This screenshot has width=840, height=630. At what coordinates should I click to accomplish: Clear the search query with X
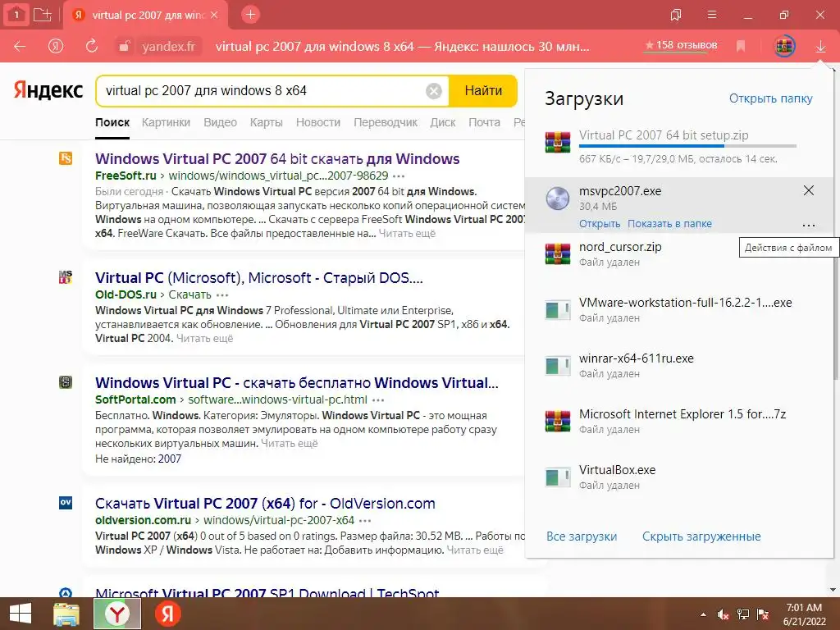pos(434,91)
